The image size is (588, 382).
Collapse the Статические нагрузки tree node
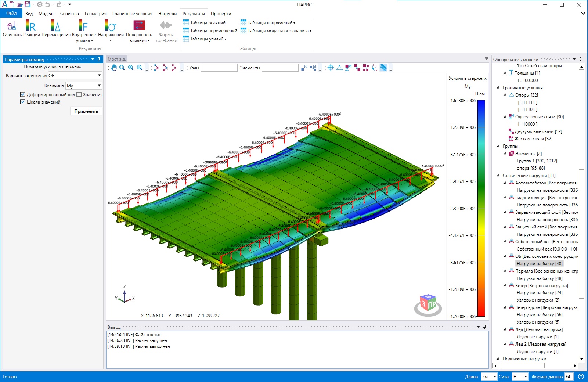point(498,176)
